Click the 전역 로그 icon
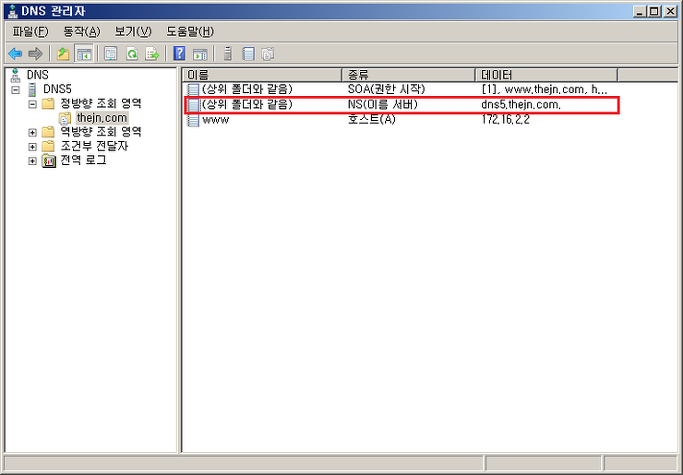Image resolution: width=683 pixels, height=475 pixels. [49, 161]
